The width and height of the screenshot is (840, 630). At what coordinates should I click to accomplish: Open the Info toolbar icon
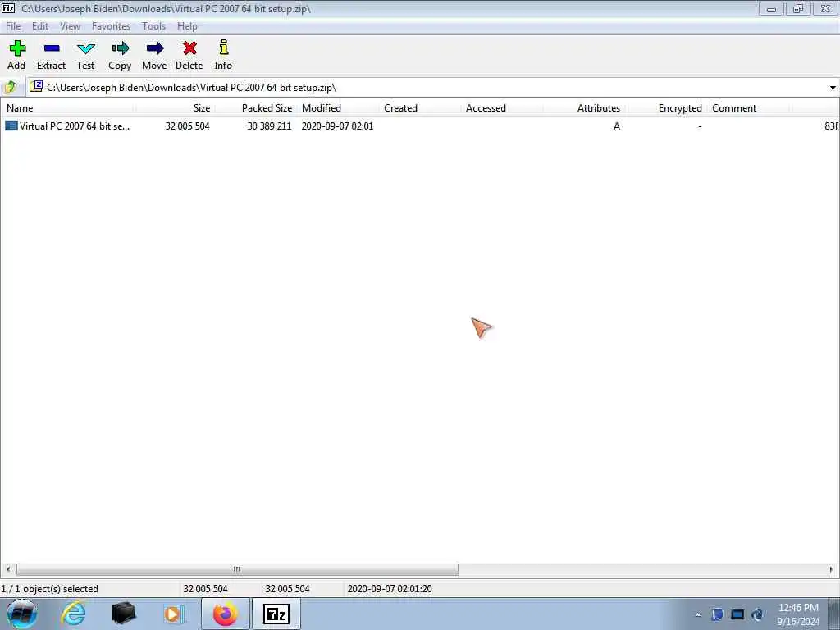224,48
